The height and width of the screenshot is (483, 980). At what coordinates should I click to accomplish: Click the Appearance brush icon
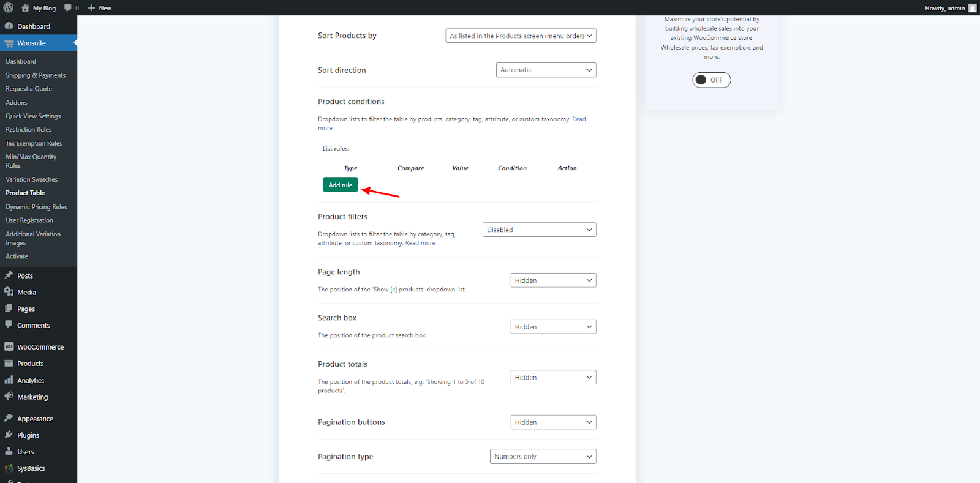tap(9, 418)
